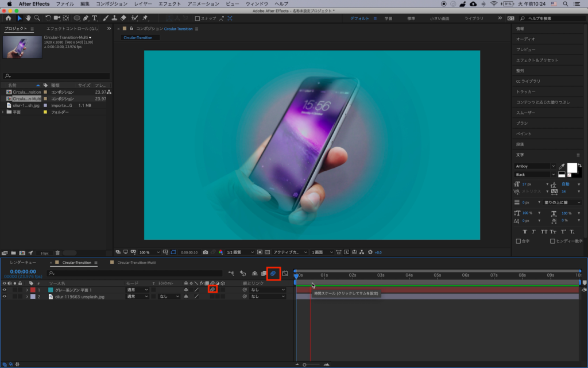Screen dimensions: 588x368
Task: Open the エフェクト menu in menu bar
Action: (x=169, y=3)
